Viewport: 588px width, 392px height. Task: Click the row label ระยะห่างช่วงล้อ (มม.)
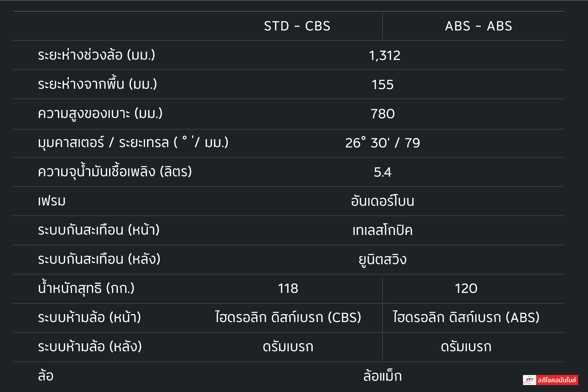(96, 55)
